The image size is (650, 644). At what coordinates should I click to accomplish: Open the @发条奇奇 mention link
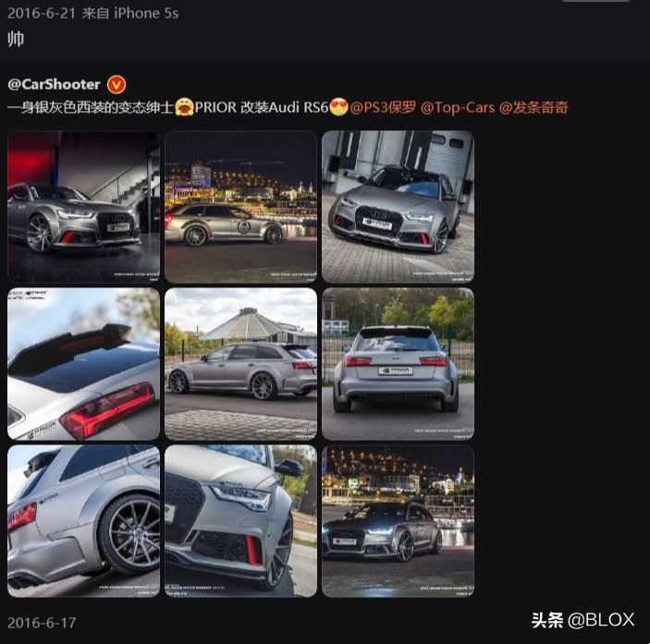pyautogui.click(x=533, y=108)
